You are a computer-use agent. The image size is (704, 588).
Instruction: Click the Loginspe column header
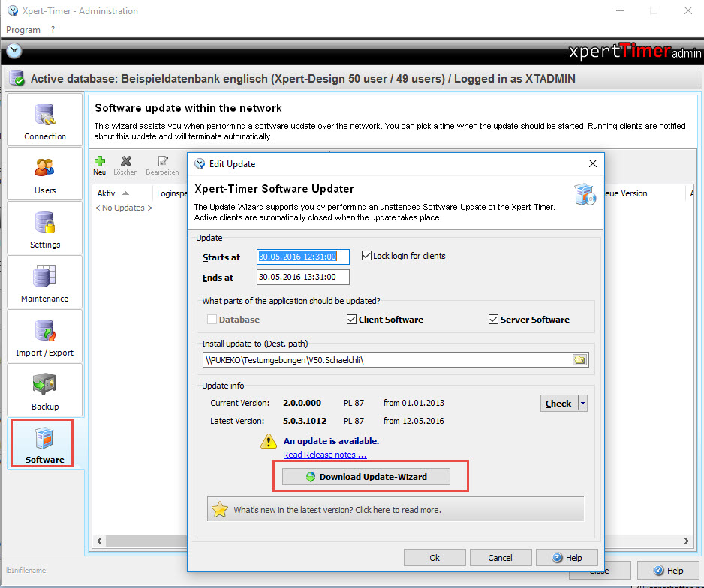tap(172, 193)
